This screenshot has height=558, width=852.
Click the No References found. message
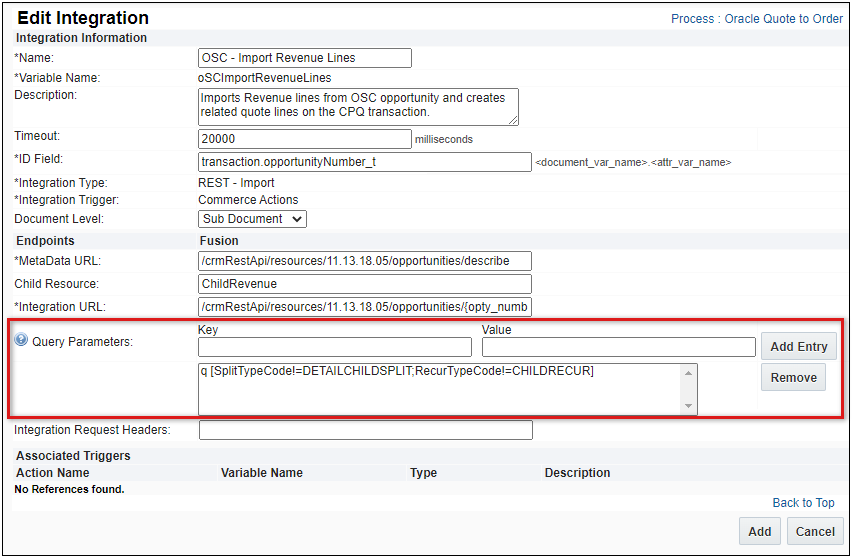(x=70, y=489)
